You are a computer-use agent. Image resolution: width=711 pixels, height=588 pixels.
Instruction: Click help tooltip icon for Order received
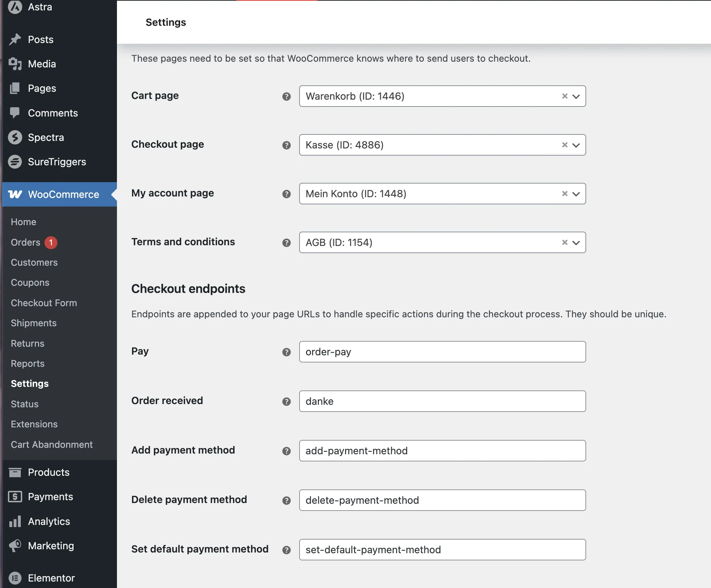[286, 402]
